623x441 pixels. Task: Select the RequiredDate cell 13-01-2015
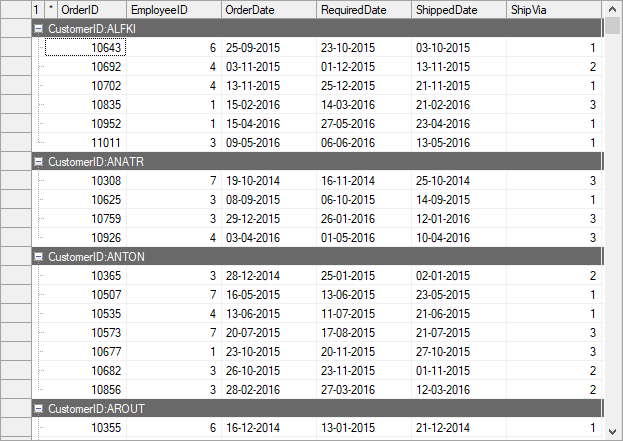363,428
